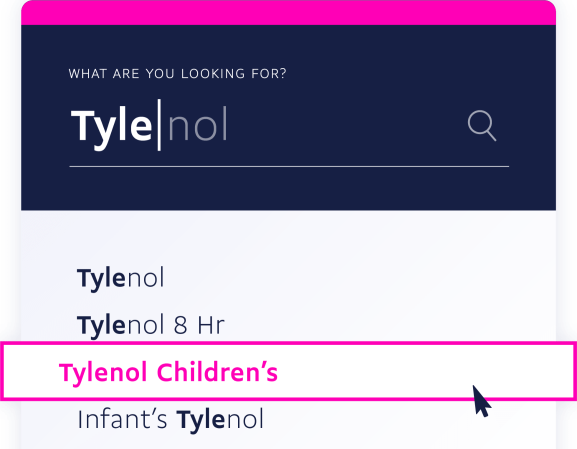Choose the Tylenol 8 Hr suggestion
The height and width of the screenshot is (449, 577).
click(x=150, y=325)
